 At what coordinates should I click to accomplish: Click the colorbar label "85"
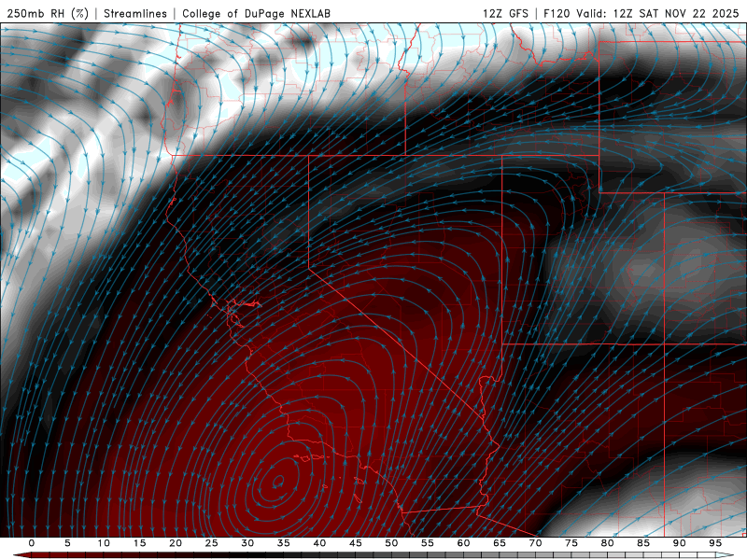pyautogui.click(x=643, y=543)
